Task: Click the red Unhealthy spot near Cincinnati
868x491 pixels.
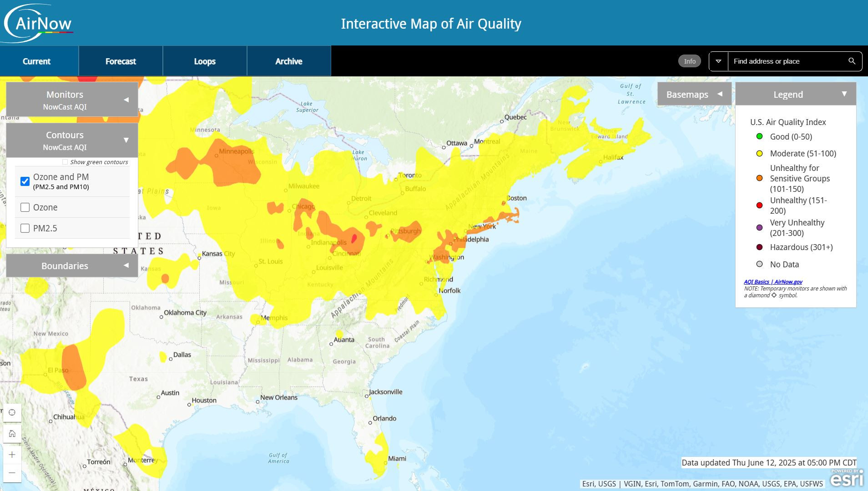Action: click(x=354, y=239)
